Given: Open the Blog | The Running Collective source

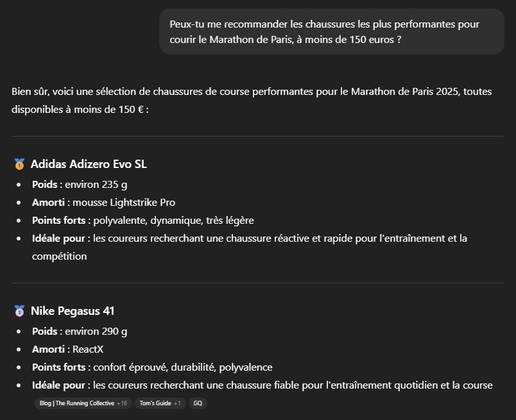Looking at the screenshot, I should pyautogui.click(x=76, y=403).
